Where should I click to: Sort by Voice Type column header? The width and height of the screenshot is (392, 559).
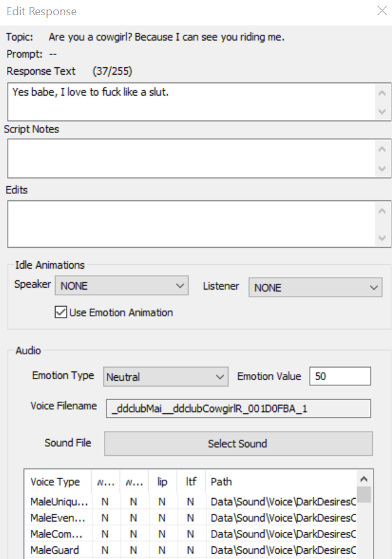tap(58, 482)
